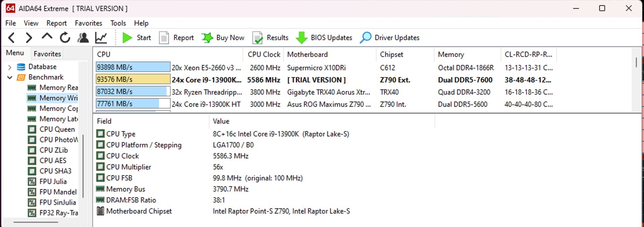
Task: Click the Refresh icon in the toolbar
Action: point(65,38)
